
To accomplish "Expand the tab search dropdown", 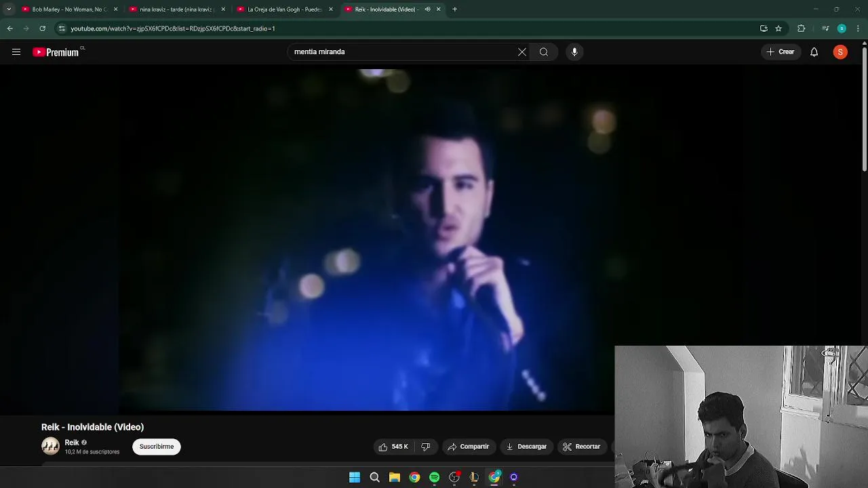I will 9,9.
